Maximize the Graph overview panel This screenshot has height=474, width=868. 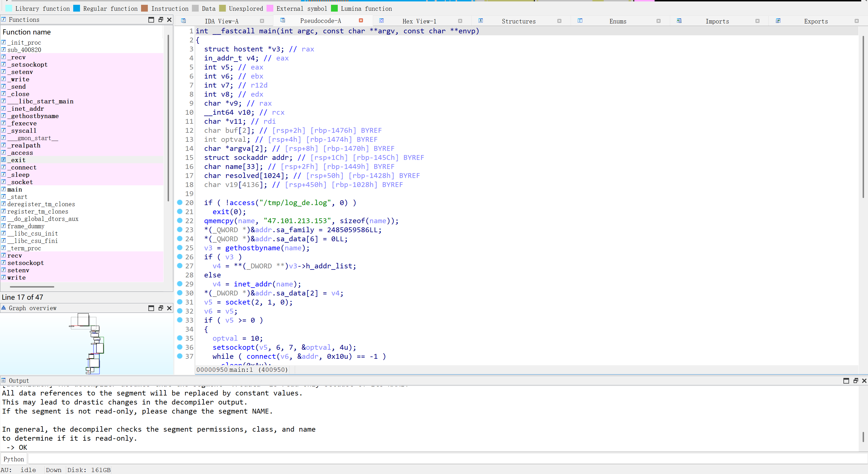[x=151, y=308]
